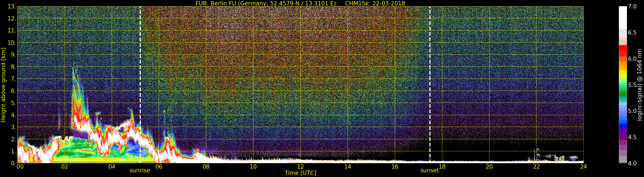
Task: Select the '10' tick on the time axis
Action: pos(253,166)
